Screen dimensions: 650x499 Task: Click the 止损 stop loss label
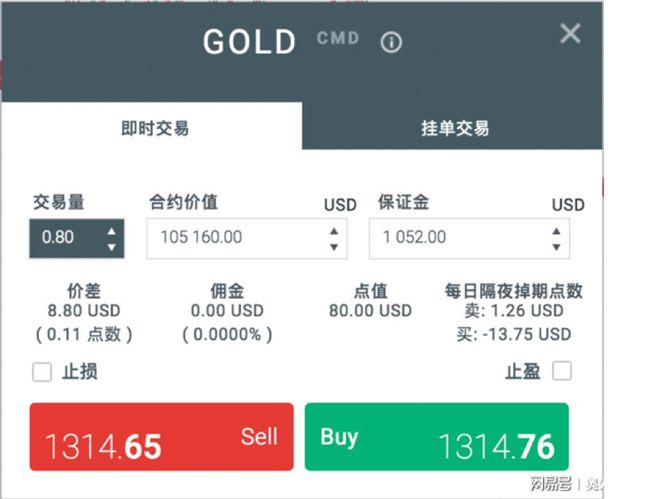[80, 372]
